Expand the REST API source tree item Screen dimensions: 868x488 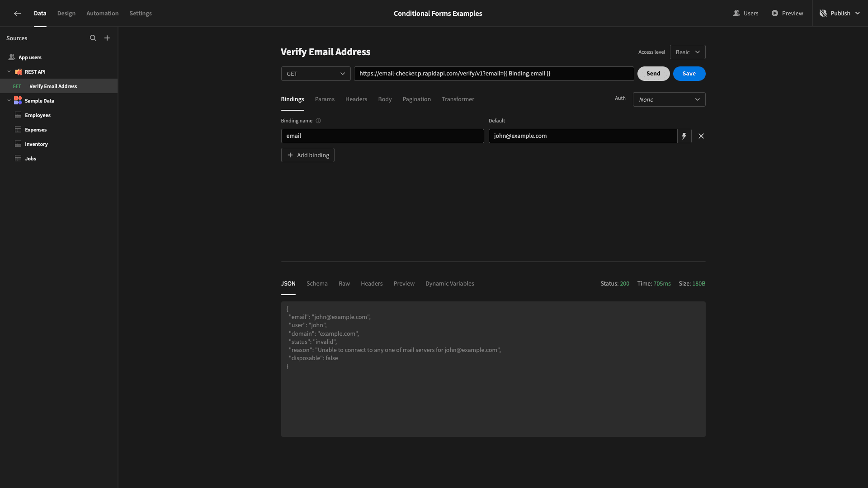[x=8, y=71]
